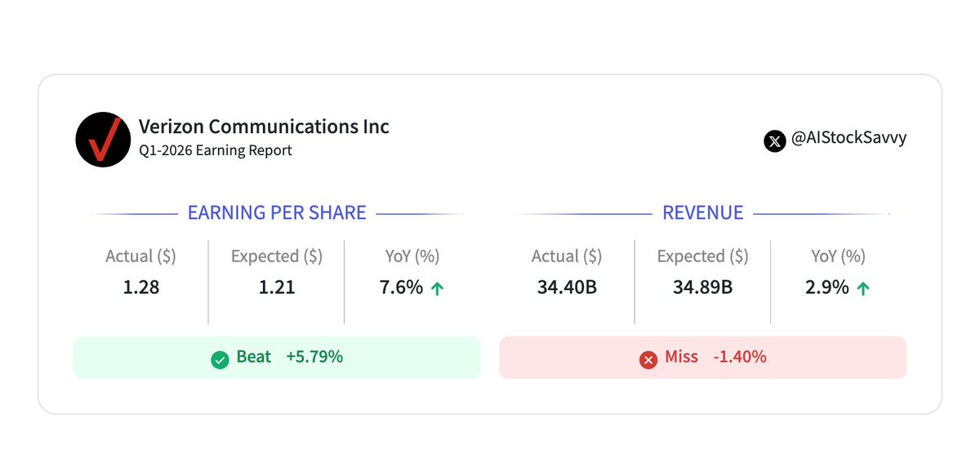
Task: Click the Beat +5.79% percentage text
Action: click(314, 357)
